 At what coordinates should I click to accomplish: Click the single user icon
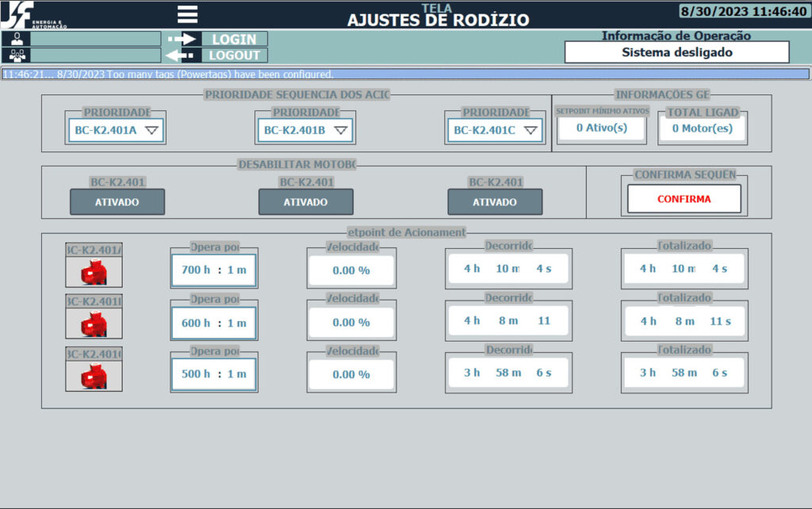(x=17, y=39)
